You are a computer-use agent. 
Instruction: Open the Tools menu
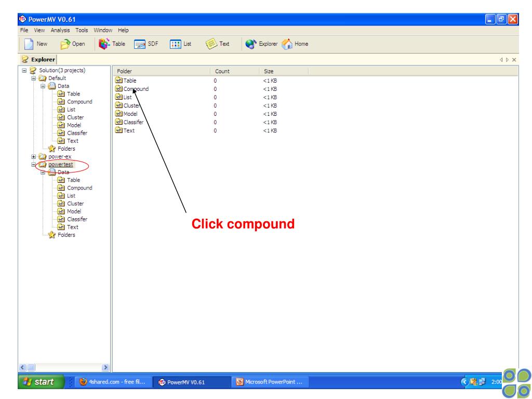click(x=82, y=30)
